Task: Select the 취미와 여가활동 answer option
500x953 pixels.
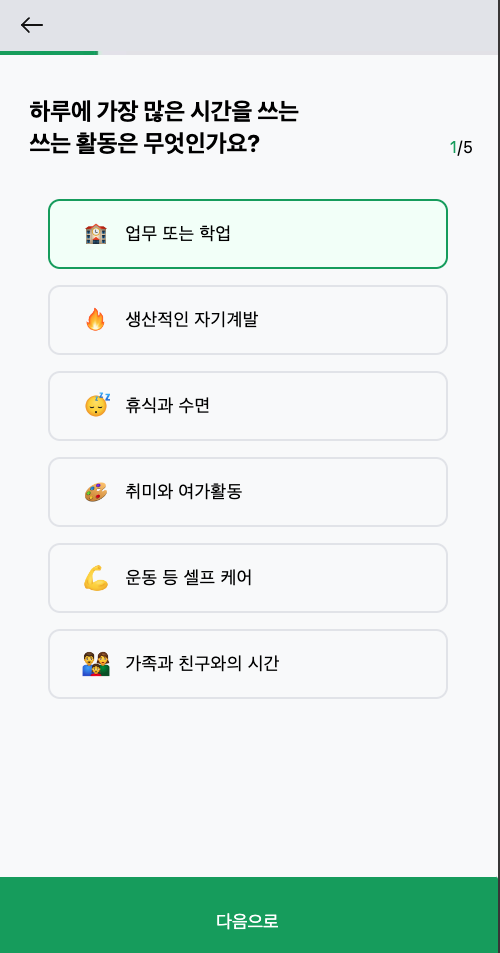Action: [248, 492]
